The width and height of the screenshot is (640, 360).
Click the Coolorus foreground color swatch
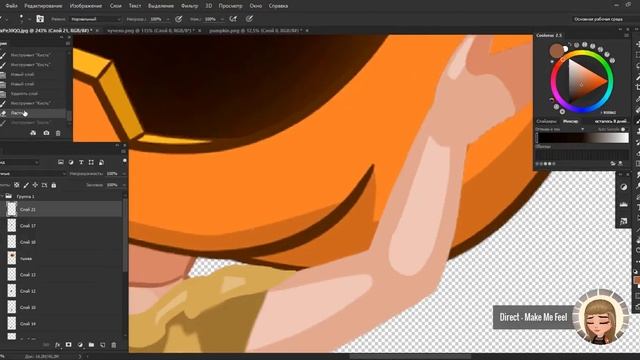(556, 51)
